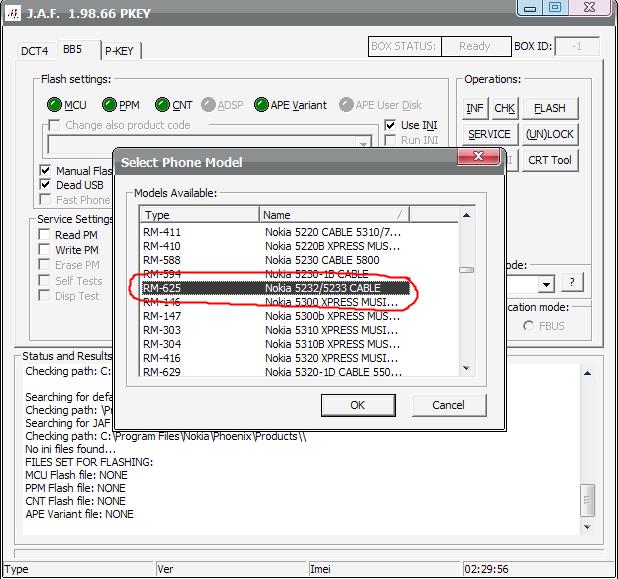
Task: Open the mode dropdown beside help button
Action: (546, 284)
